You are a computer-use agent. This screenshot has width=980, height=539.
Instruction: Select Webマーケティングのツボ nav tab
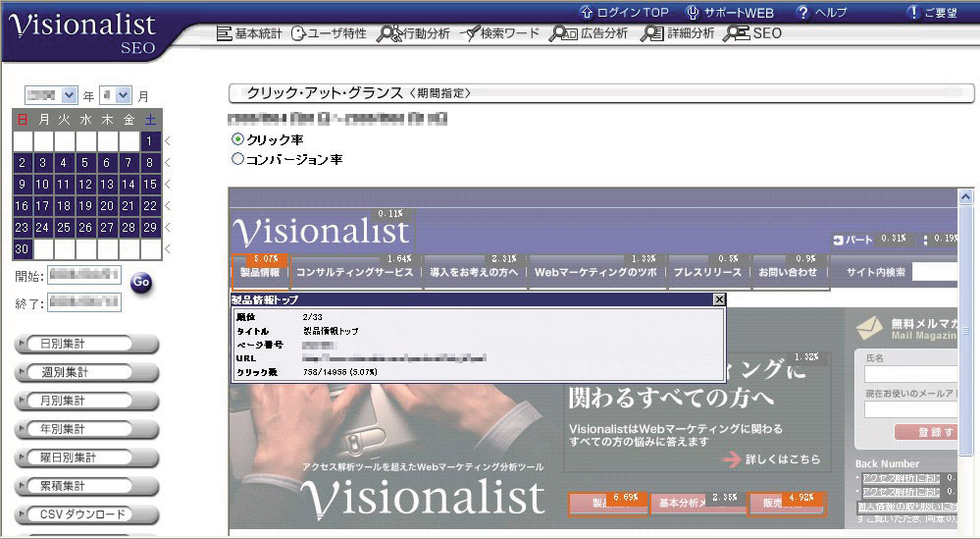tap(595, 272)
